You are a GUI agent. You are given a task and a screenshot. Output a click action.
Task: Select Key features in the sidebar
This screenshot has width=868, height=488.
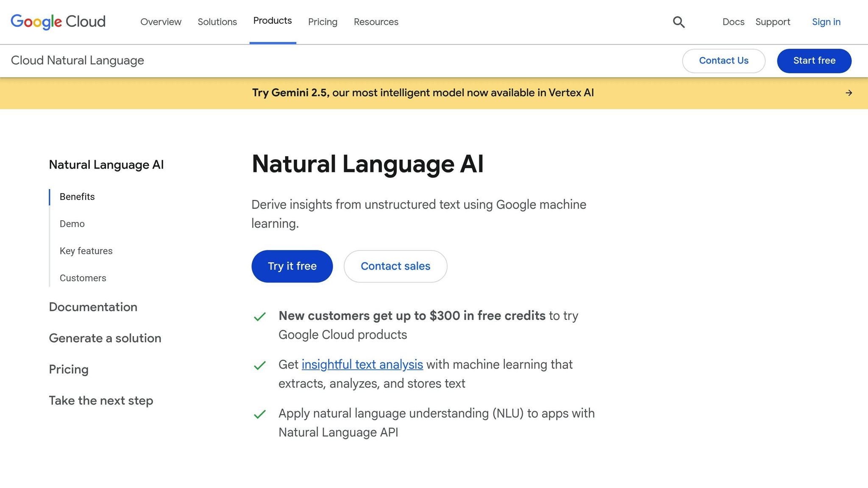coord(86,251)
